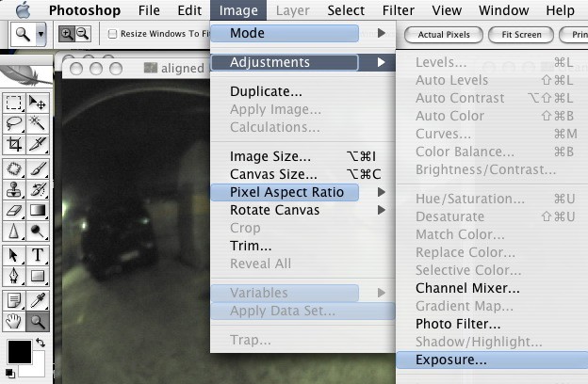This screenshot has width=588, height=384.
Task: Select the Eraser tool
Action: point(14,210)
